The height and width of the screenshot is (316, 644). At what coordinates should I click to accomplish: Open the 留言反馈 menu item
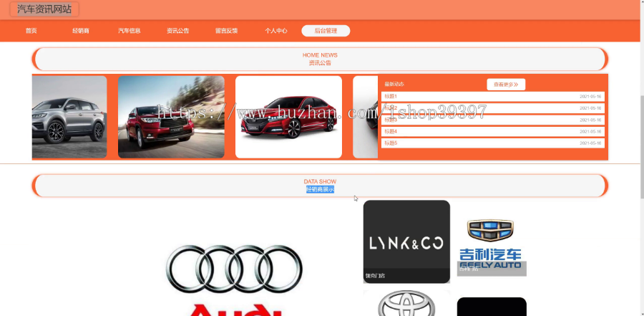226,31
